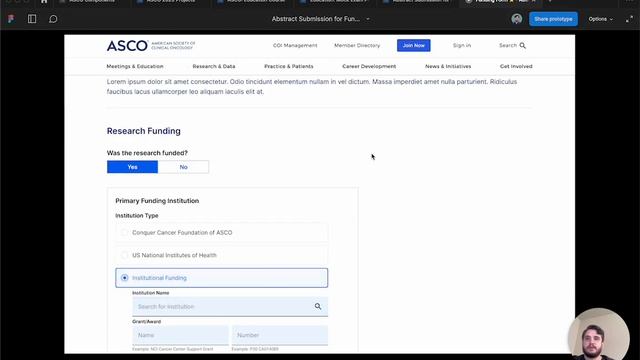The image size is (640, 360).
Task: Open the News & Initiatives menu
Action: point(448,66)
